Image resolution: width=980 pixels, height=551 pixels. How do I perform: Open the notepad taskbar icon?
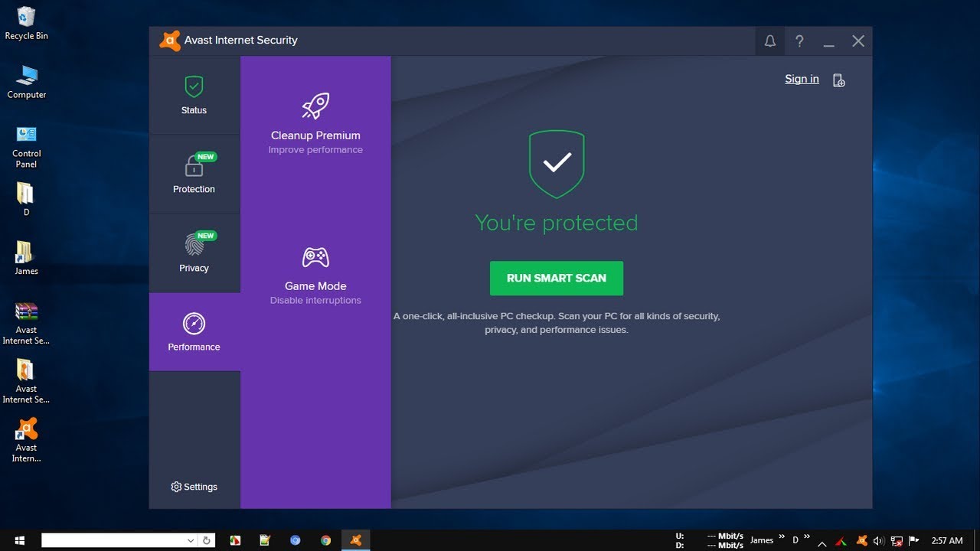pos(265,540)
